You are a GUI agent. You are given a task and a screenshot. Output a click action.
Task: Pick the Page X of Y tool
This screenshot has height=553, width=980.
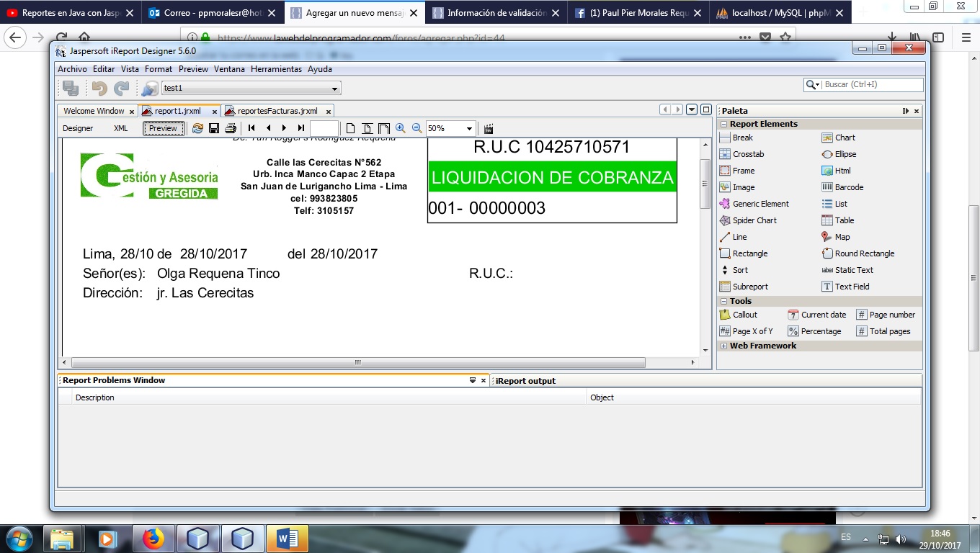(x=746, y=331)
